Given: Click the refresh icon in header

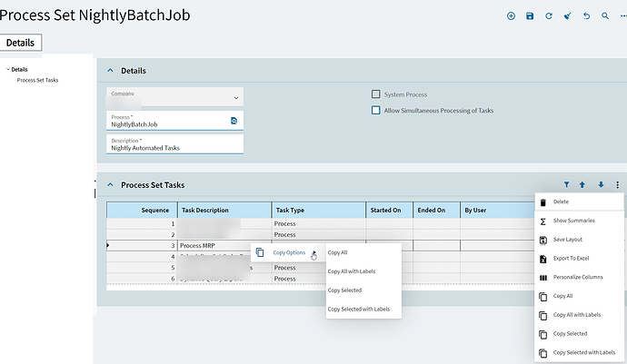Looking at the screenshot, I should coord(549,15).
